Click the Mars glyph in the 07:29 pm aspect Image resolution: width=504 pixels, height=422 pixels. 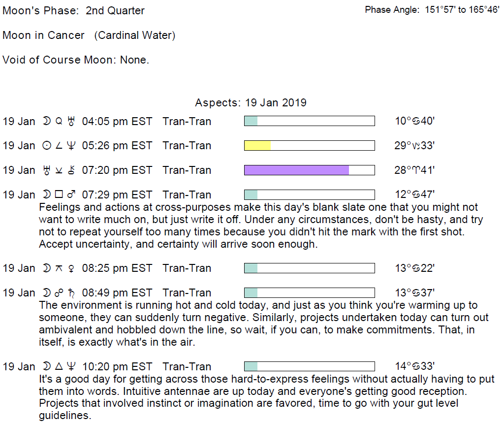click(72, 195)
